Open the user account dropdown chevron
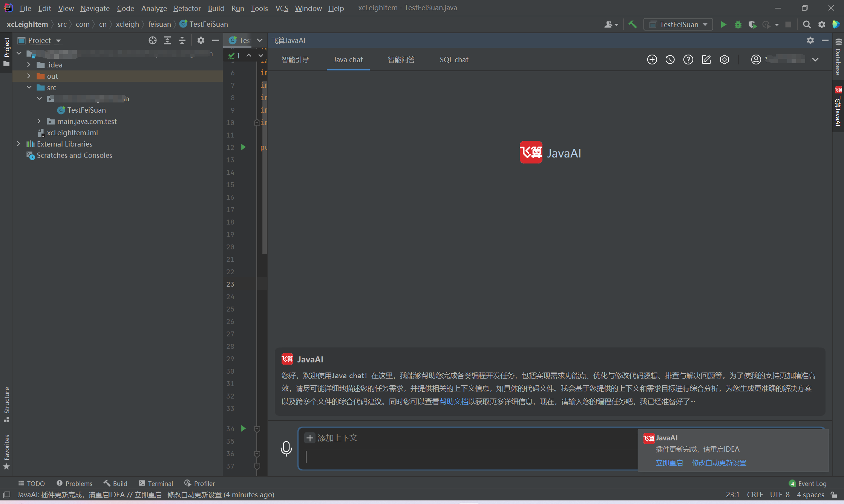 pyautogui.click(x=815, y=60)
